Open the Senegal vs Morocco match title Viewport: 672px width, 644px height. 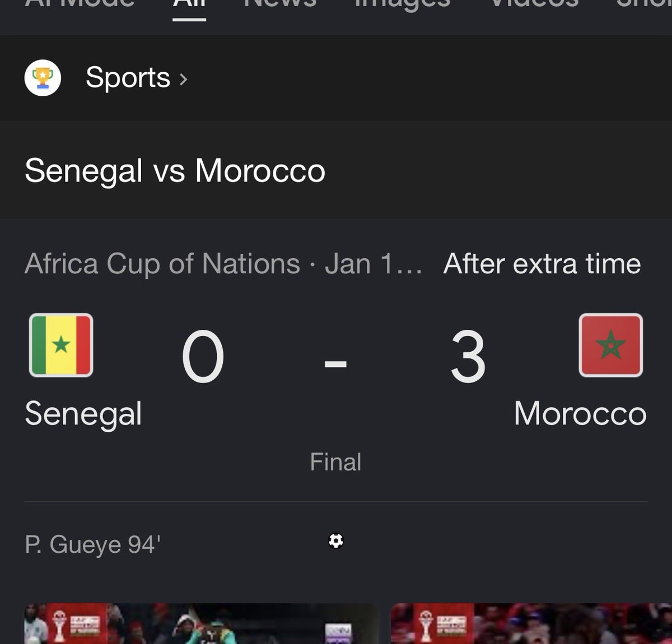(x=175, y=170)
